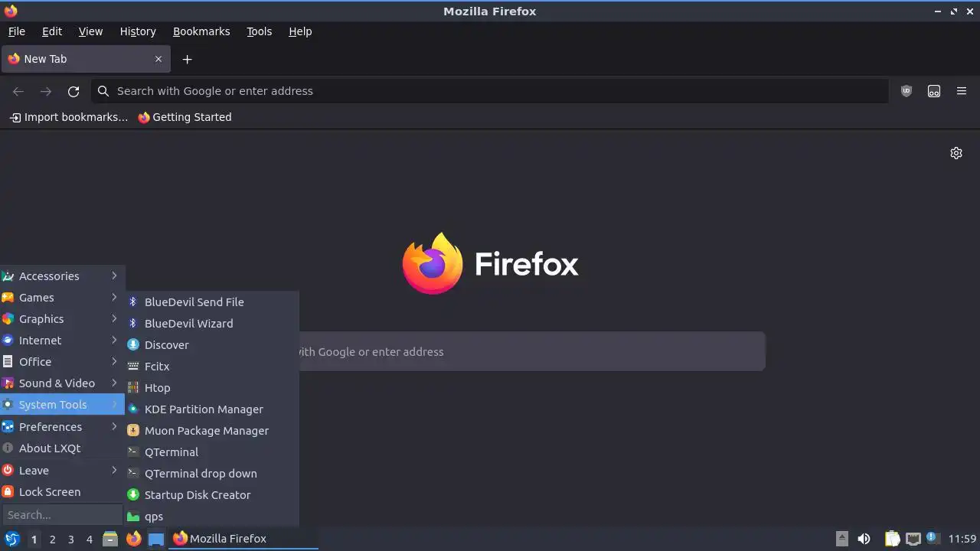Viewport: 980px width, 551px height.
Task: Open Discover software center
Action: pos(212,344)
